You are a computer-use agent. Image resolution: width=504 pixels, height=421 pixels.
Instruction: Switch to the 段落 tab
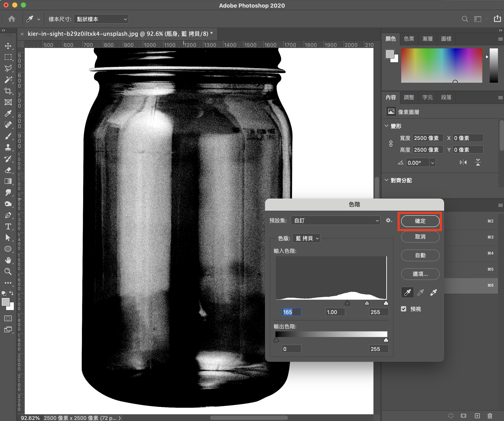point(446,97)
